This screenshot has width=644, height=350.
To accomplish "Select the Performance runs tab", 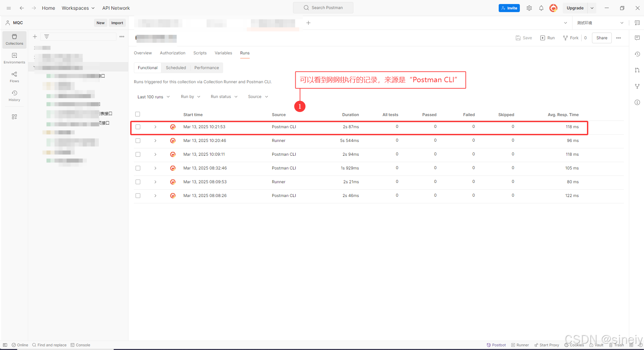I will coord(207,68).
